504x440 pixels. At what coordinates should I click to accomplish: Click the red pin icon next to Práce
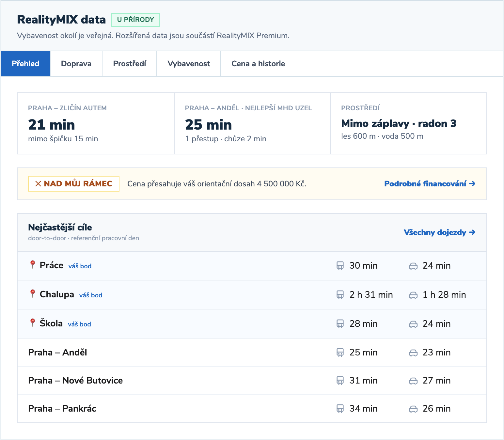click(32, 264)
